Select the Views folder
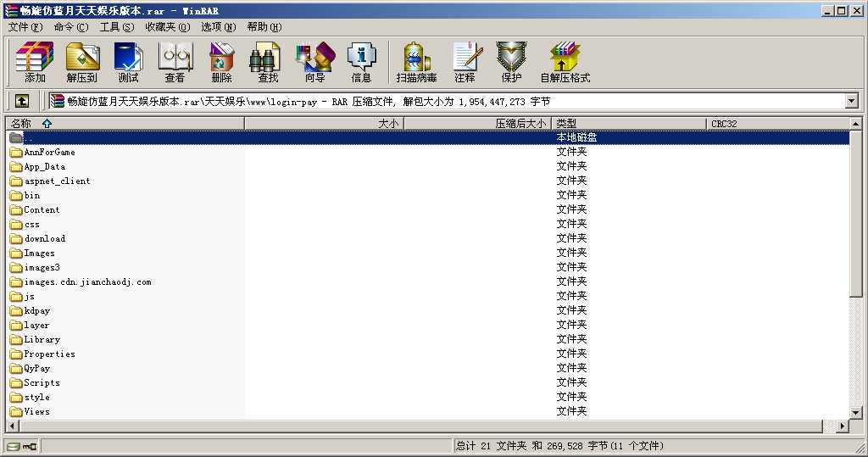The image size is (868, 457). [30, 411]
